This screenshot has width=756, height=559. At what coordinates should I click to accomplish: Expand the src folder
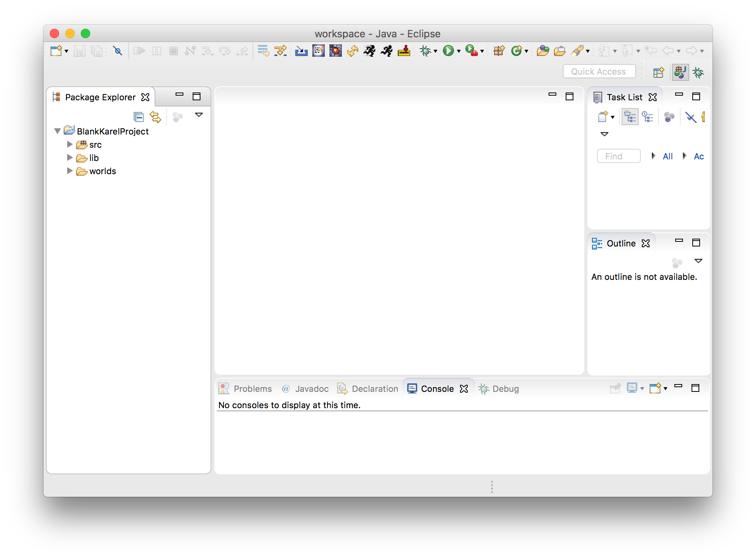[x=70, y=144]
